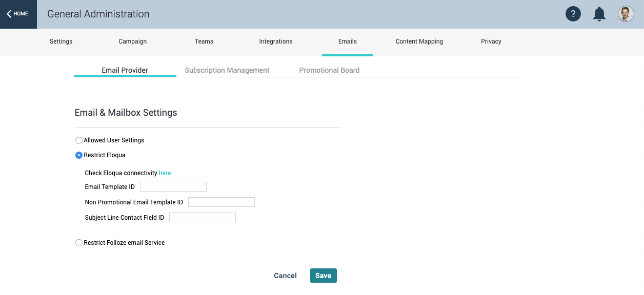This screenshot has width=644, height=295.
Task: Open the Help question mark icon
Action: click(573, 14)
